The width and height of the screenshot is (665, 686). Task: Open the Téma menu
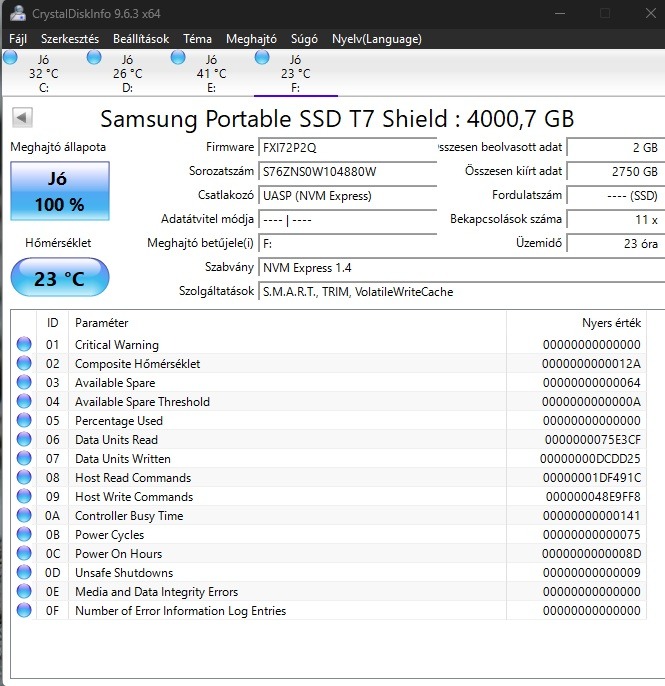tap(197, 39)
